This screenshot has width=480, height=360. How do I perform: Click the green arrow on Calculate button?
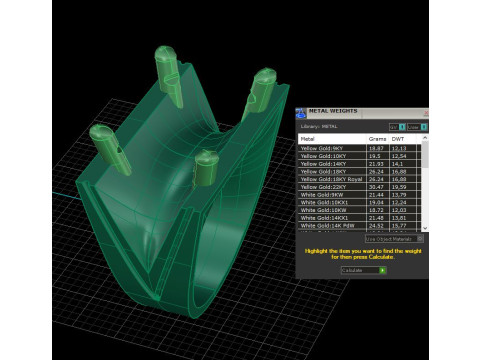pos(383,270)
